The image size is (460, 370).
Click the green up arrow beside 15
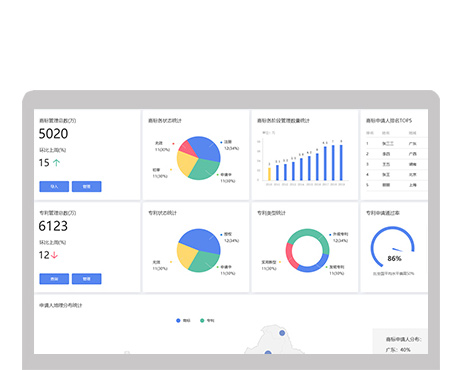tap(57, 163)
